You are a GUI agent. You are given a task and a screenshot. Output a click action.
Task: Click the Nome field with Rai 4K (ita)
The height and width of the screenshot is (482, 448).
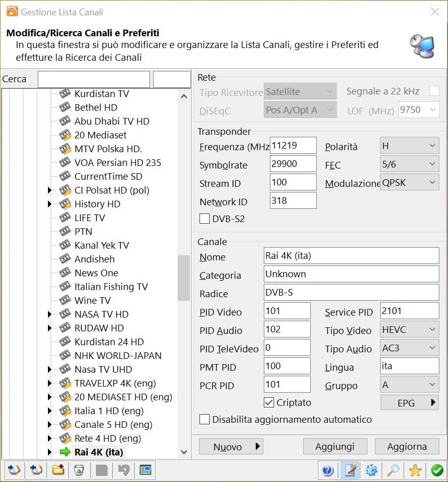coord(351,255)
